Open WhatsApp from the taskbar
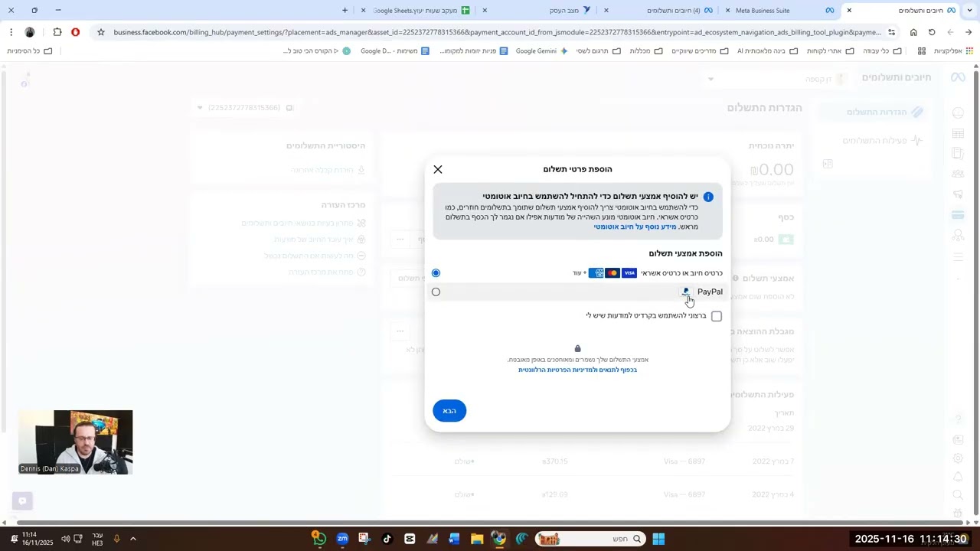Screen dimensions: 980x551 click(319, 539)
